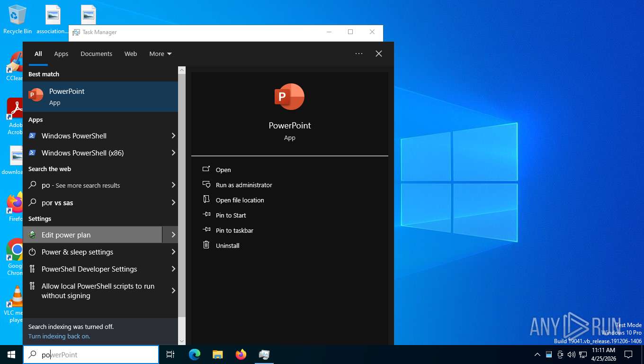Image resolution: width=644 pixels, height=364 pixels.
Task: Click the Edit power plan settings icon
Action: point(32,235)
